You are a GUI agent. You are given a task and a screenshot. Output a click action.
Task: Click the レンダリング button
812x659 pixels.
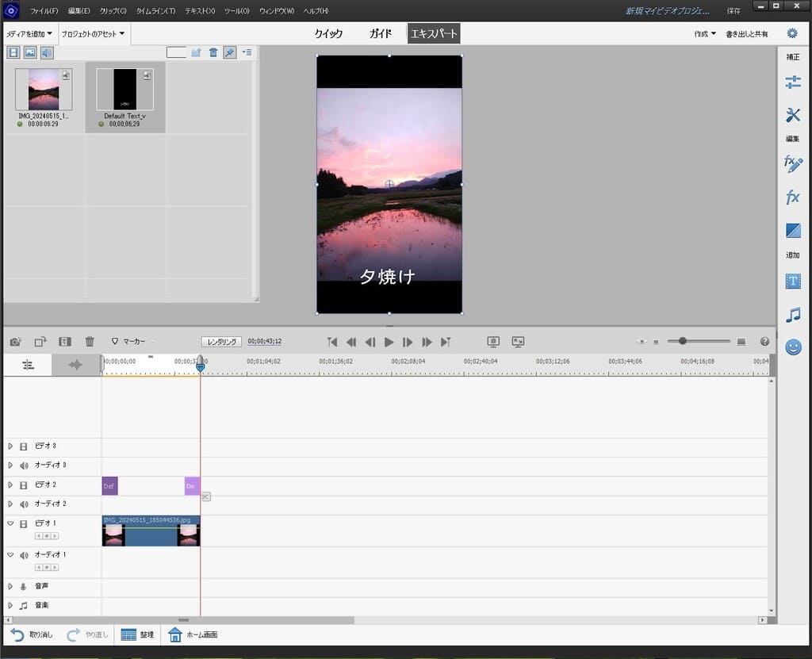[221, 342]
